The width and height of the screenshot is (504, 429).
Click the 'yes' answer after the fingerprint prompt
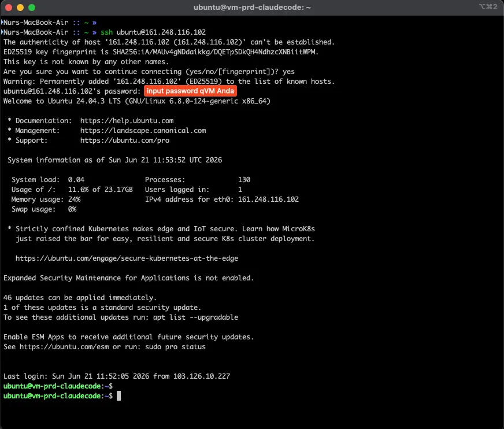(288, 72)
